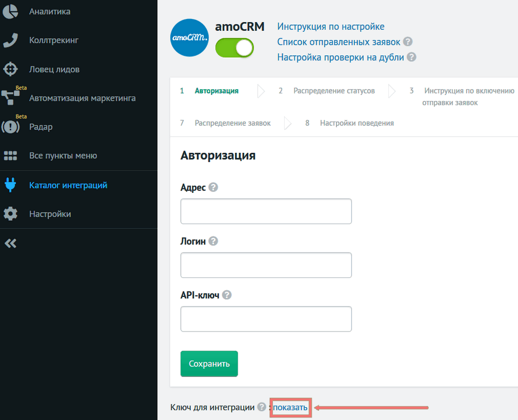Click the Analytics pie chart icon

pyautogui.click(x=10, y=11)
